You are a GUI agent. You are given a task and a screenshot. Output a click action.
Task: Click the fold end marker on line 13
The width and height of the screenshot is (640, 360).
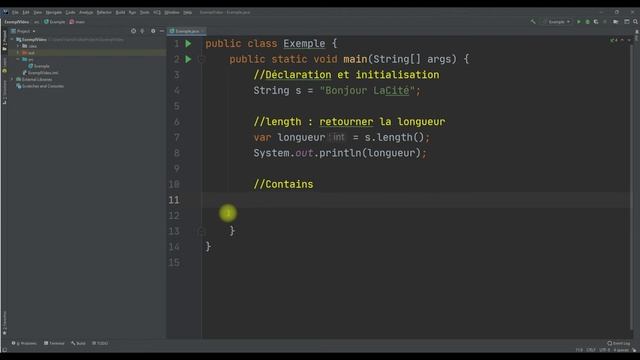tap(201, 231)
